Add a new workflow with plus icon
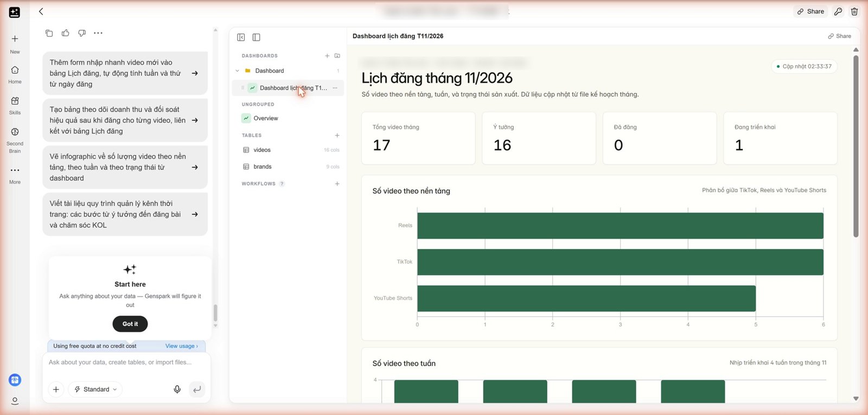 [337, 184]
